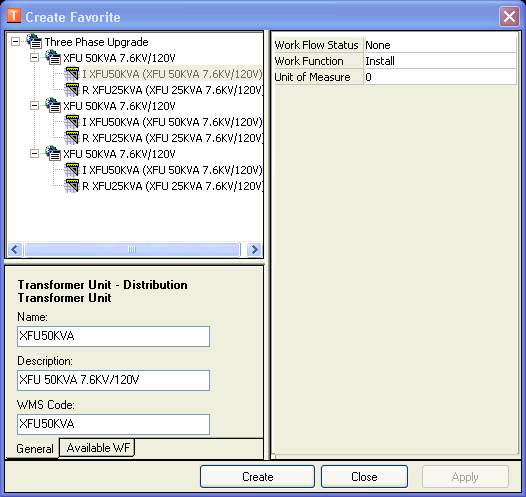Click the third XFU 50KVA 7.6KV/120V folder icon

click(x=53, y=154)
